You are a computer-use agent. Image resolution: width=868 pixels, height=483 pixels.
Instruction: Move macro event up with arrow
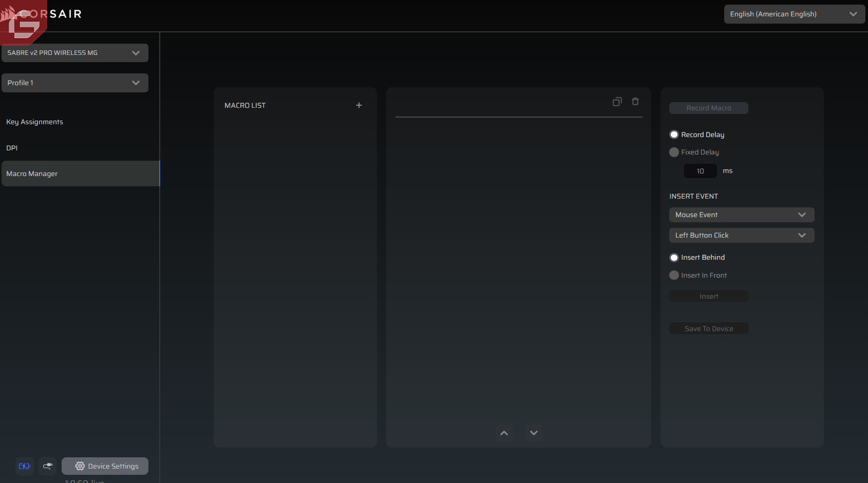pos(504,433)
